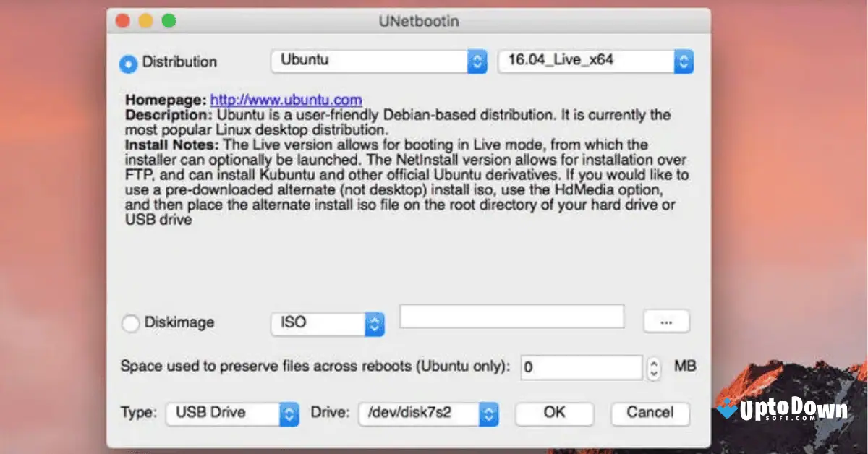Click the stepper arrows beside USB Drive
This screenshot has width=868, height=454.
(x=288, y=413)
